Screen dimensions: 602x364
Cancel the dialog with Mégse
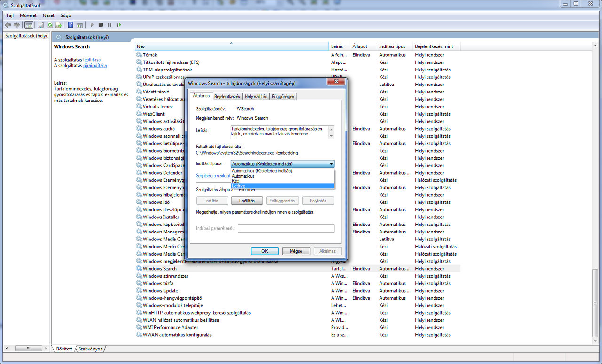(296, 251)
